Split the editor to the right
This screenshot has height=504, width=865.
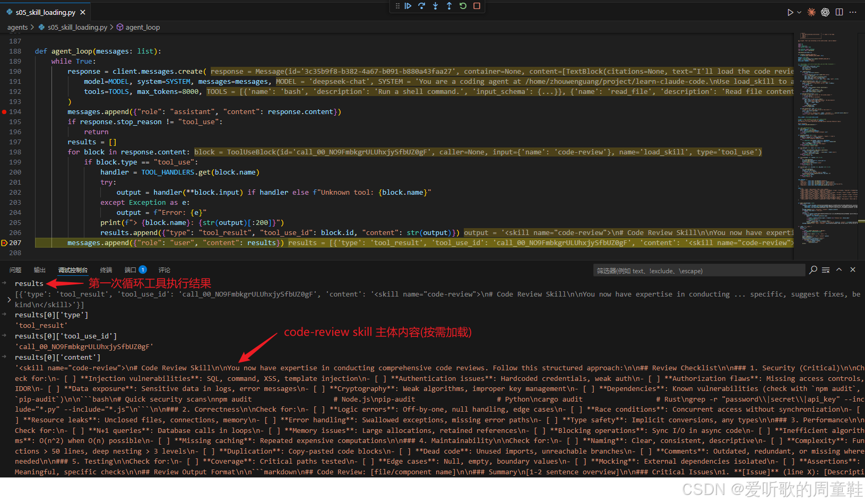click(839, 12)
